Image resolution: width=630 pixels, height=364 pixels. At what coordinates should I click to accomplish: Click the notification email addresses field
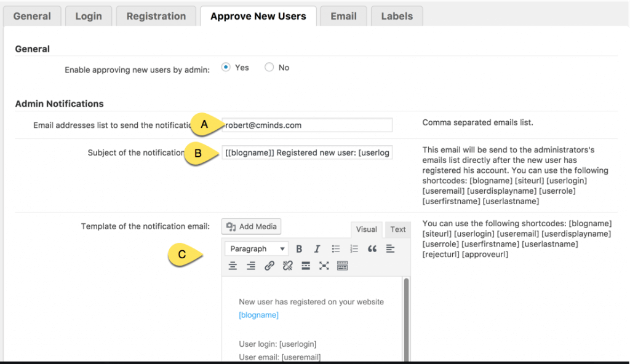tap(306, 125)
